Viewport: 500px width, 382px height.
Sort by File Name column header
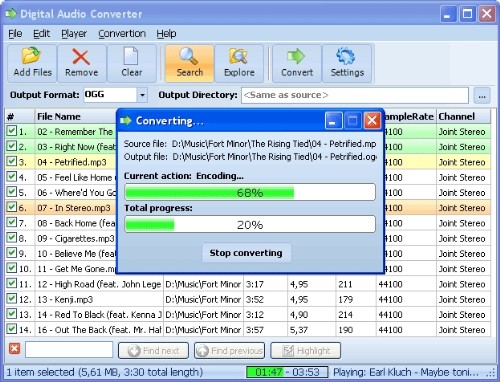click(x=76, y=117)
